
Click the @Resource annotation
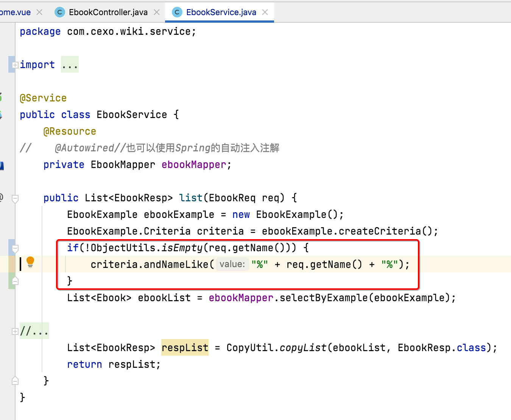[x=70, y=131]
